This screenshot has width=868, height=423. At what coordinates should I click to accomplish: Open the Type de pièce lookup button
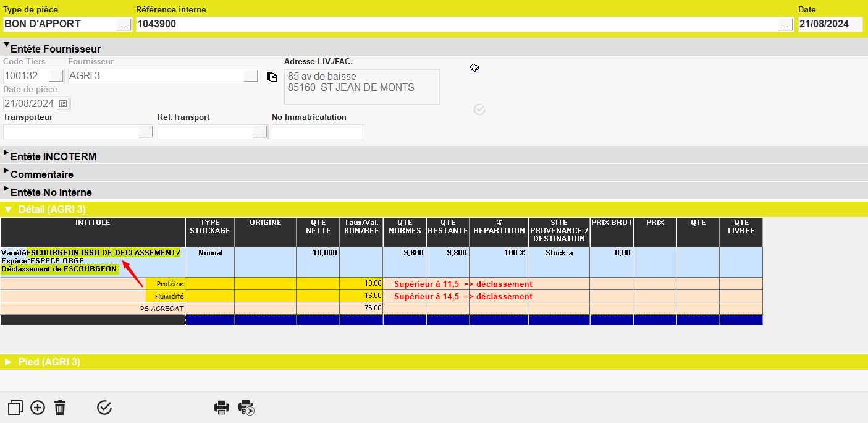click(124, 25)
